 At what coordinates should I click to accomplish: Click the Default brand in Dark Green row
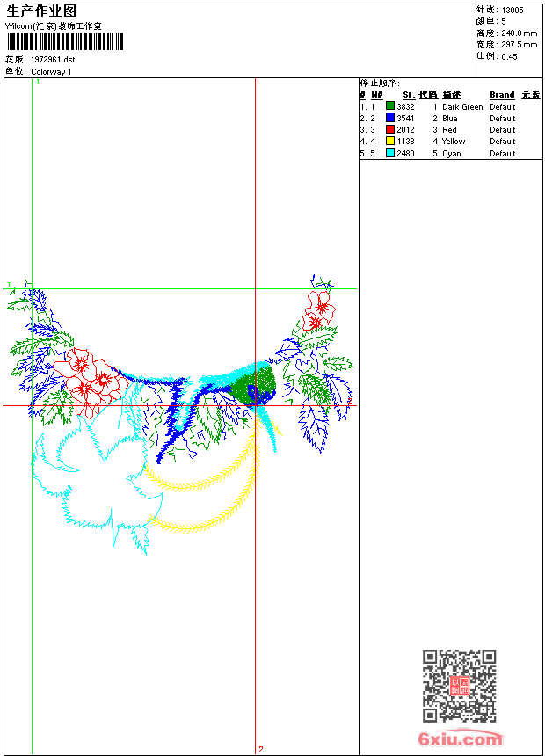(503, 107)
